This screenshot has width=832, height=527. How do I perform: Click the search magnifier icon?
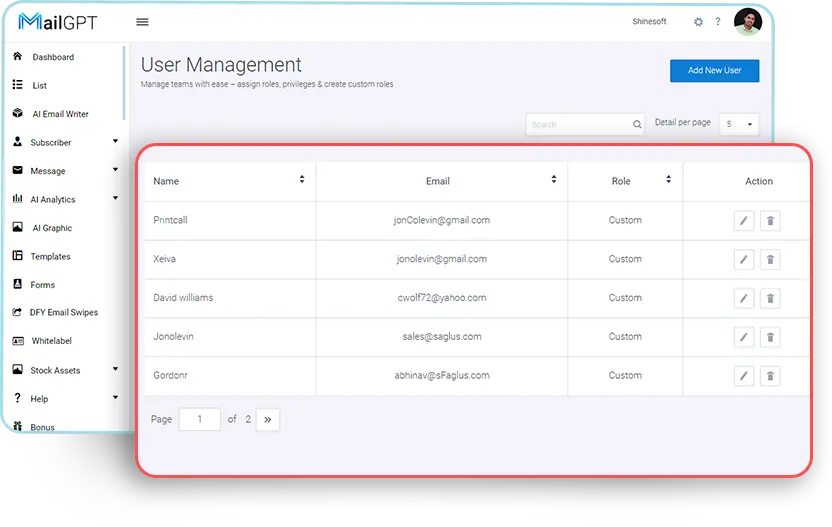pyautogui.click(x=637, y=125)
